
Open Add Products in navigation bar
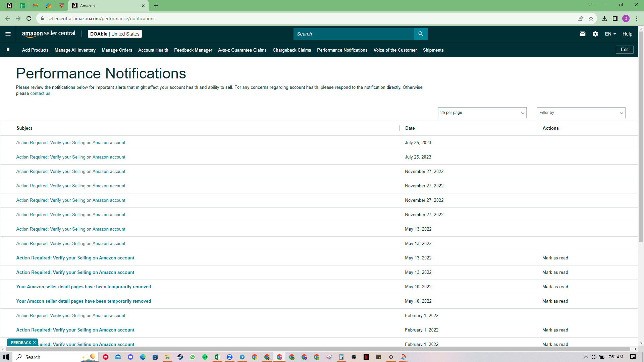pyautogui.click(x=35, y=50)
